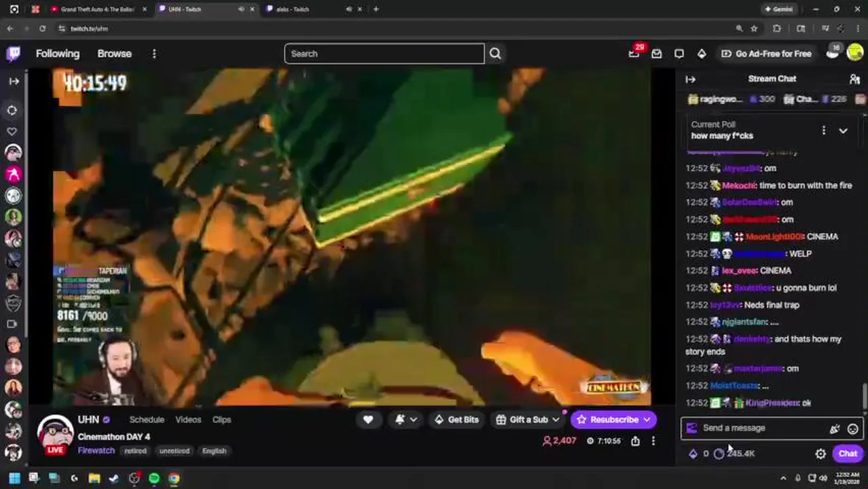Click the retired tag
This screenshot has height=489, width=868.
[135, 451]
